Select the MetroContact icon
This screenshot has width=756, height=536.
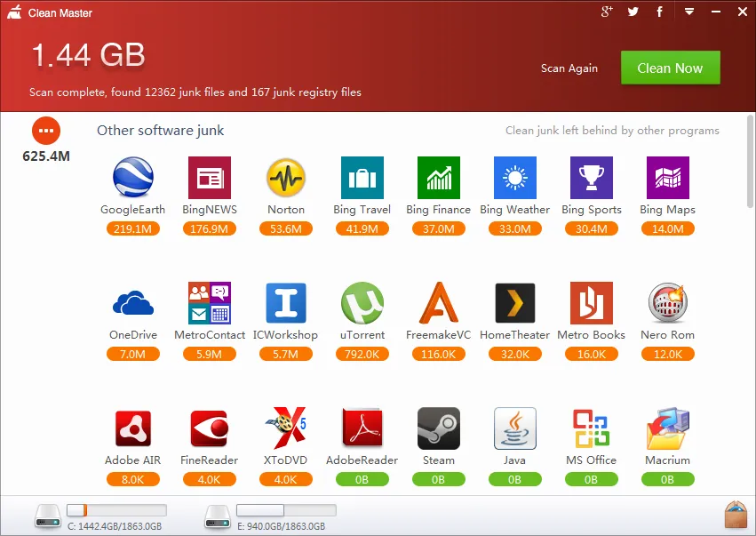(210, 303)
